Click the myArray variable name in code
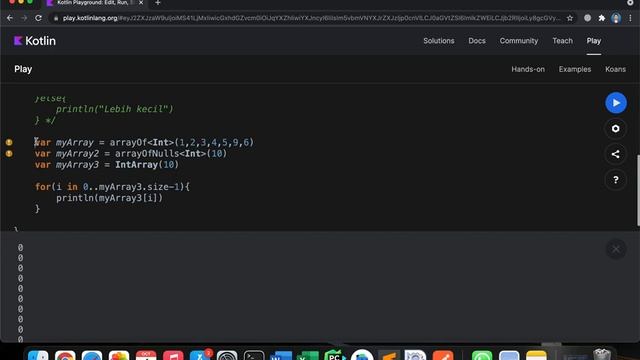 [x=75, y=142]
